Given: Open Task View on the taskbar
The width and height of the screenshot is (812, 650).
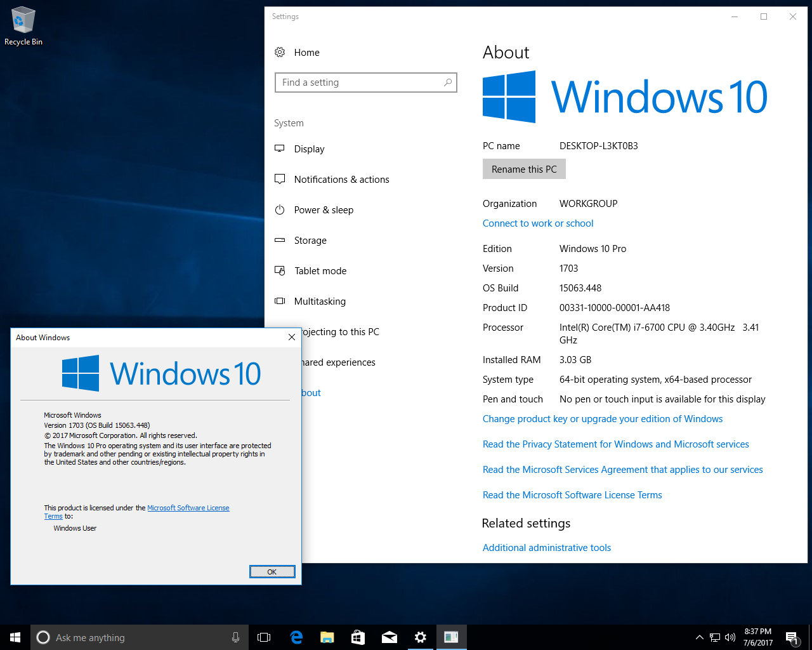Looking at the screenshot, I should (x=264, y=637).
